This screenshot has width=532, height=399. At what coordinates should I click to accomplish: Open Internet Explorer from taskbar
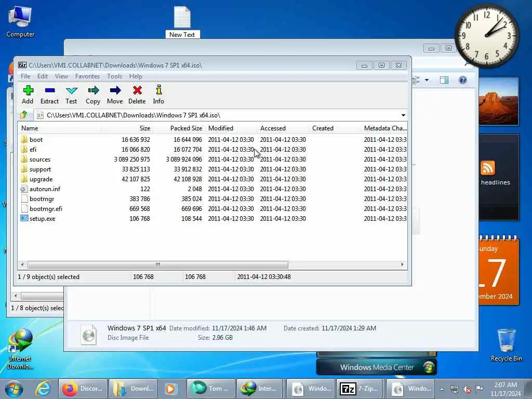(44, 389)
